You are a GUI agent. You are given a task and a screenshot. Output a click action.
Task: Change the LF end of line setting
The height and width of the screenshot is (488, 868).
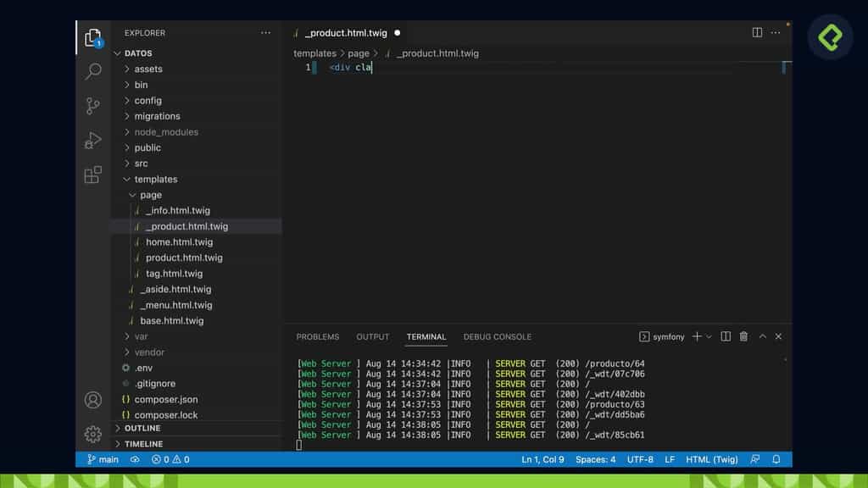click(x=670, y=459)
